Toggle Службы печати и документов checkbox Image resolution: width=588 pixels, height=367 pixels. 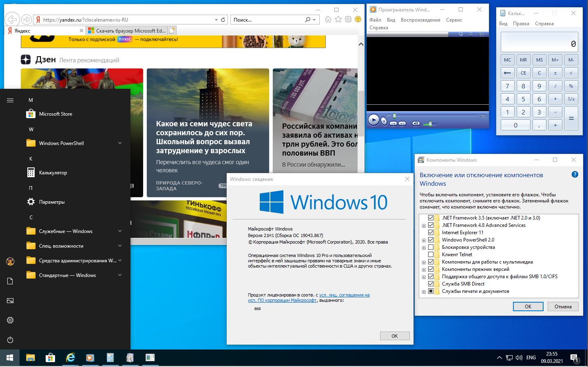[431, 291]
